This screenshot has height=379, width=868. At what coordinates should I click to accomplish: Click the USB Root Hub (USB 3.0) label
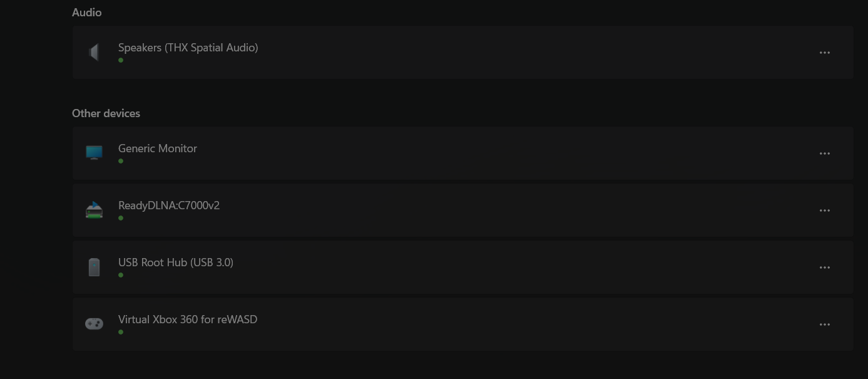(176, 262)
